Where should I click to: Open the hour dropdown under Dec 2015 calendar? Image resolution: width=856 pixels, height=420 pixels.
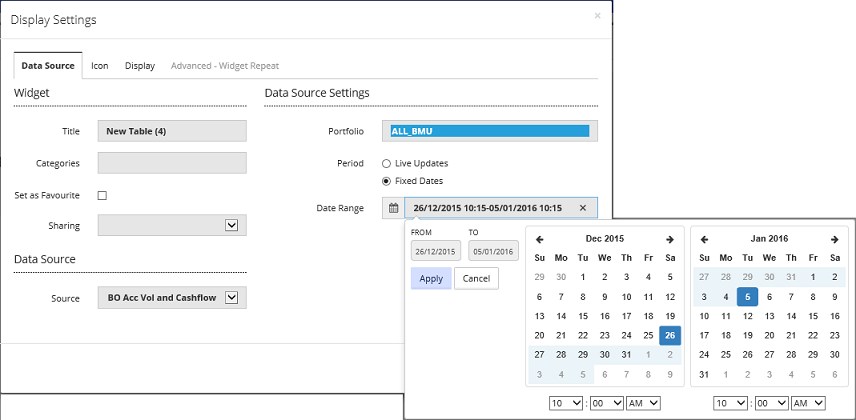(x=566, y=403)
